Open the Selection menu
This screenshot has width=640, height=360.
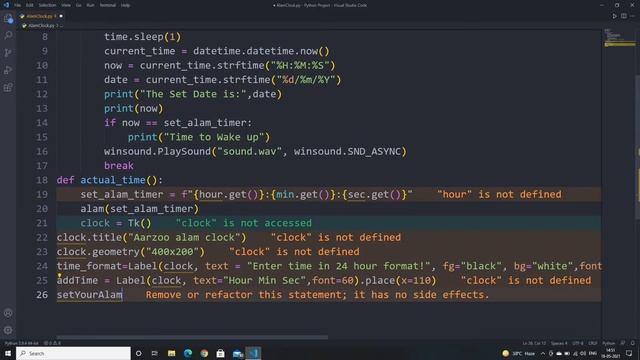click(47, 5)
